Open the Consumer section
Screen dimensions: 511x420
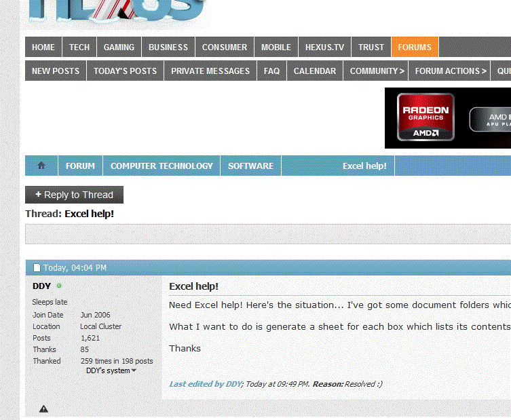225,47
